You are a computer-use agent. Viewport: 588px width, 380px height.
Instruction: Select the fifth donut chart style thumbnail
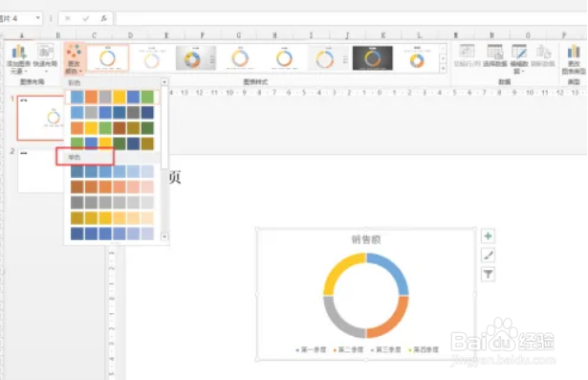coord(284,58)
